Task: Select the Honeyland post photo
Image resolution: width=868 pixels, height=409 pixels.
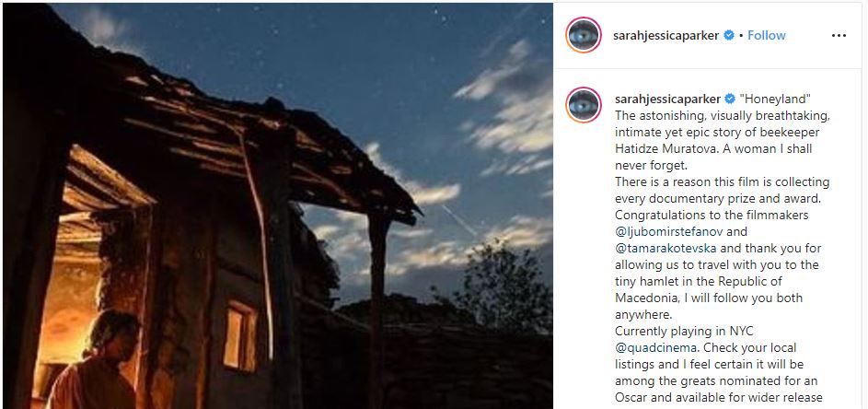Action: point(278,206)
